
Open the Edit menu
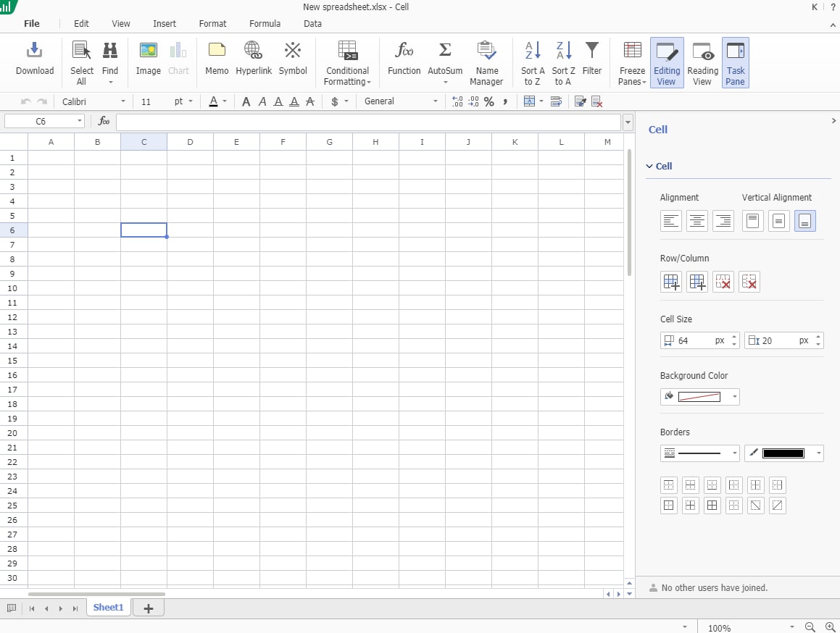pos(81,24)
